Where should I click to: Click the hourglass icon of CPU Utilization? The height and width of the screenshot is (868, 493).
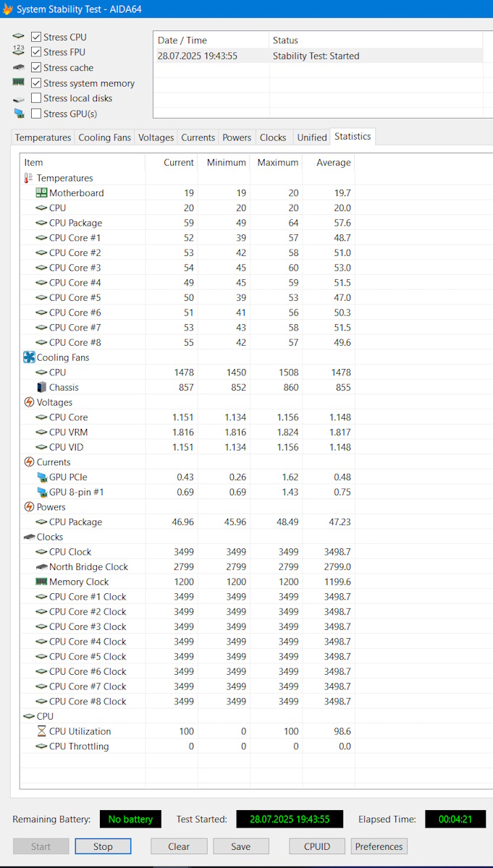pyautogui.click(x=41, y=731)
